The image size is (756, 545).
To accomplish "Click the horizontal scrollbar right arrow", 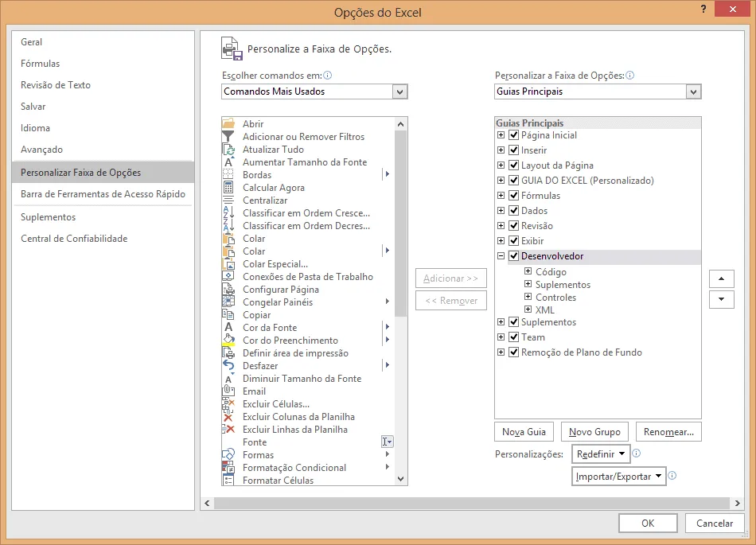I will 737,503.
